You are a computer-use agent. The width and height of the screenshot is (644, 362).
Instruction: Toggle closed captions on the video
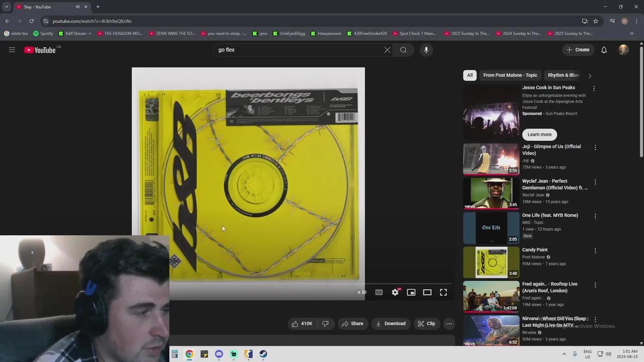coord(379,292)
